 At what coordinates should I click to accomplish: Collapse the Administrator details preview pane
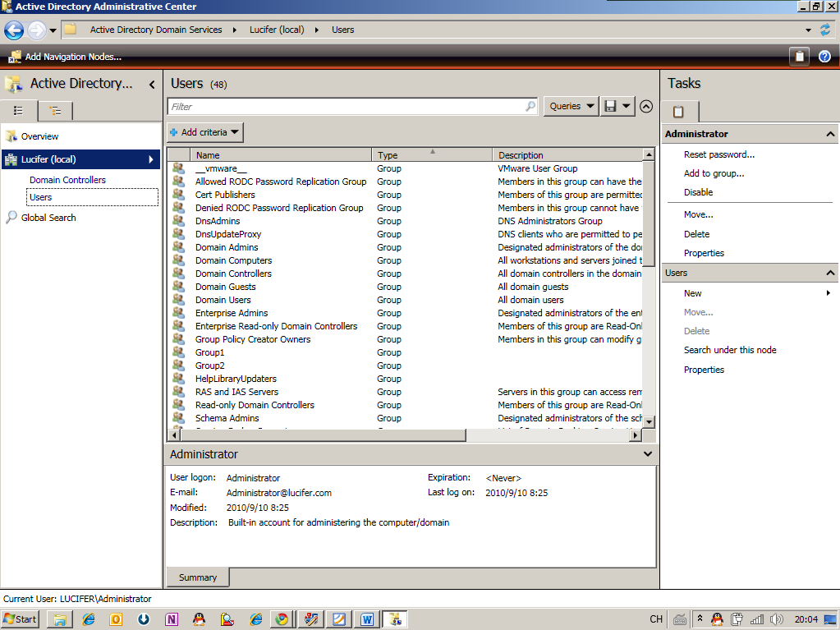point(648,454)
